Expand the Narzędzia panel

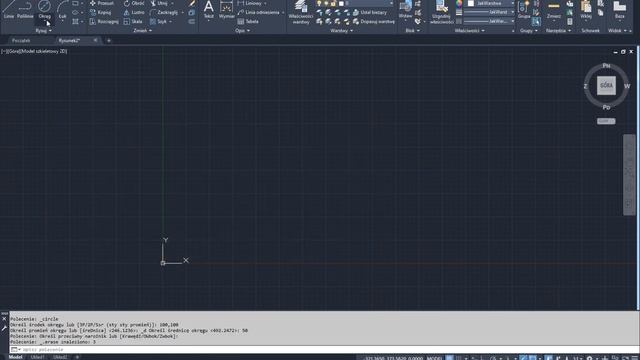pos(558,31)
